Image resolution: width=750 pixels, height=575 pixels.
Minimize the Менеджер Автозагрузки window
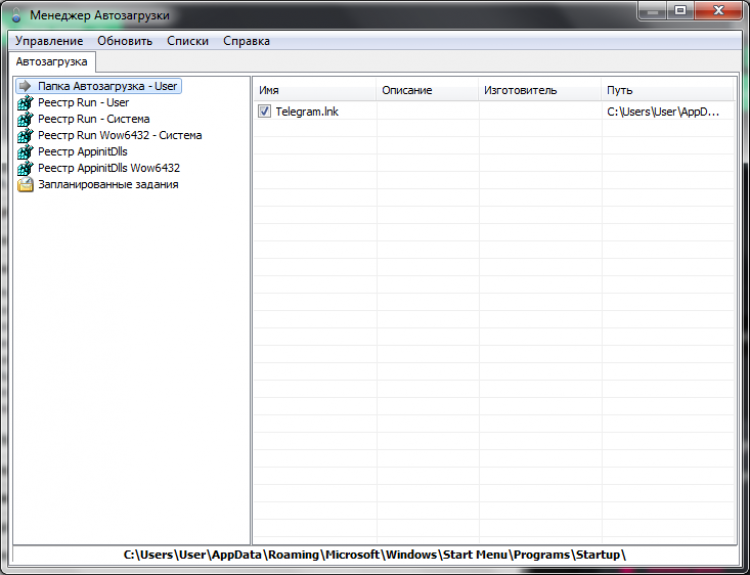[652, 11]
